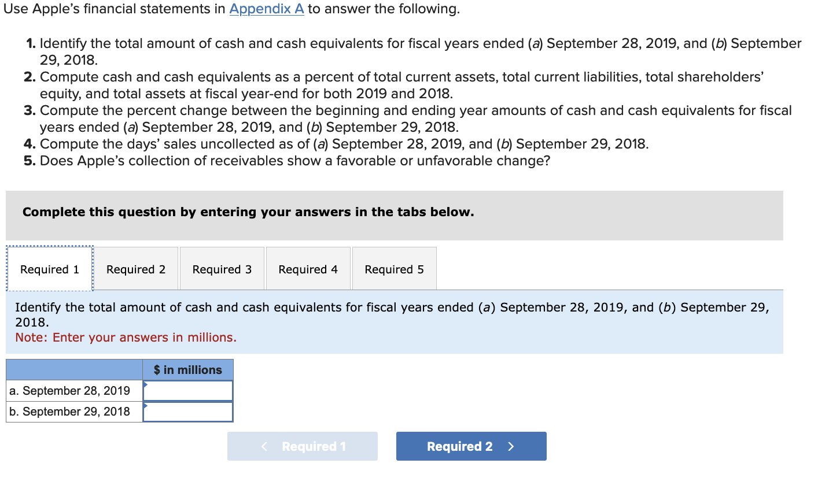Screen dimensions: 840x504
Task: Open Appendix A link
Action: pyautogui.click(x=266, y=9)
